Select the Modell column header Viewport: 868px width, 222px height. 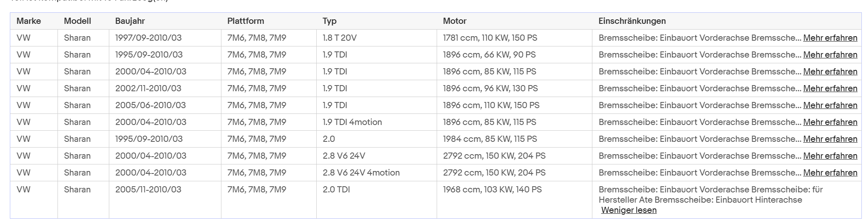pos(78,21)
